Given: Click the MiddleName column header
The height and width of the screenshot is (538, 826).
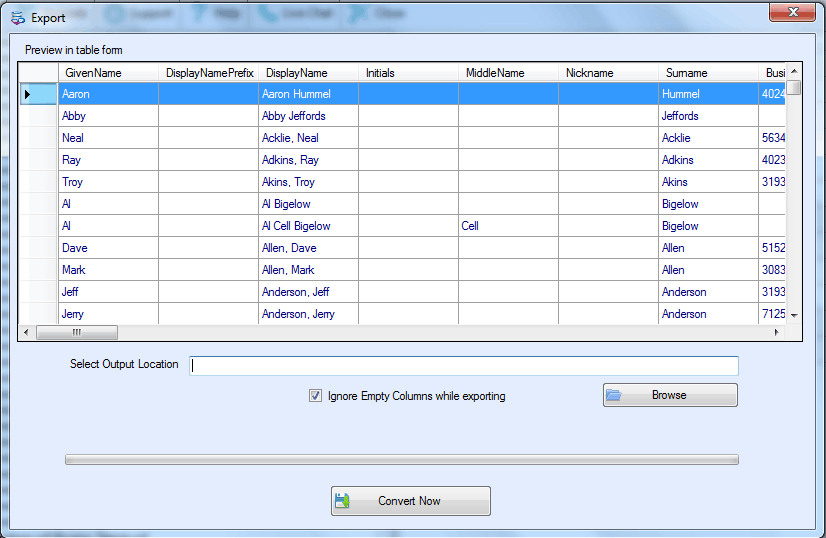Looking at the screenshot, I should tap(509, 73).
